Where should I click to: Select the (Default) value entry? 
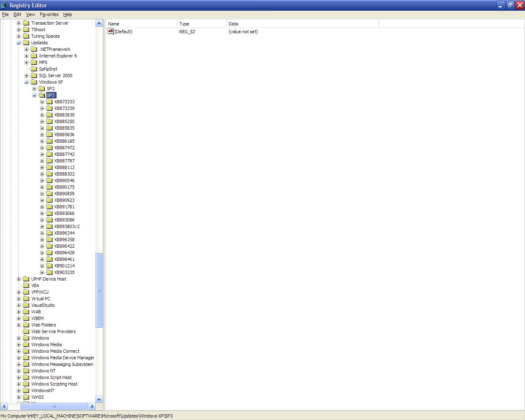123,32
